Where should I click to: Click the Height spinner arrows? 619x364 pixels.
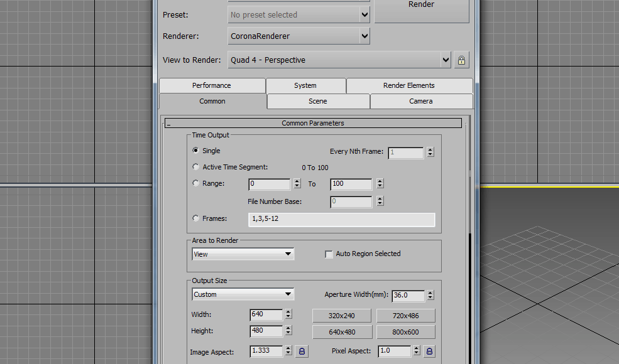coord(288,331)
